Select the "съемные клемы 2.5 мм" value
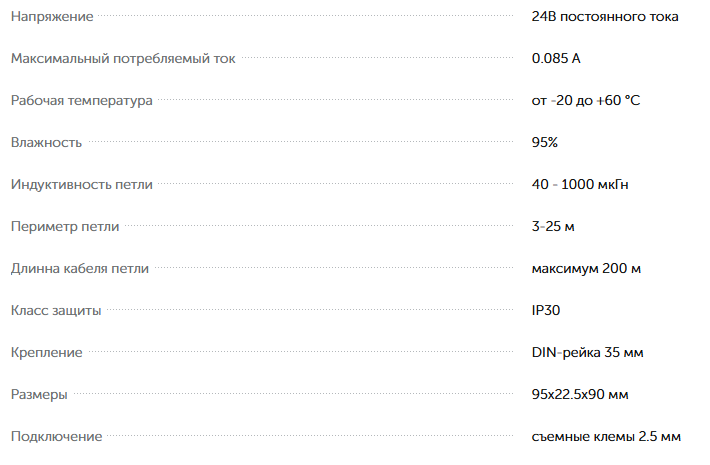This screenshot has height=465, width=710. pyautogui.click(x=606, y=437)
